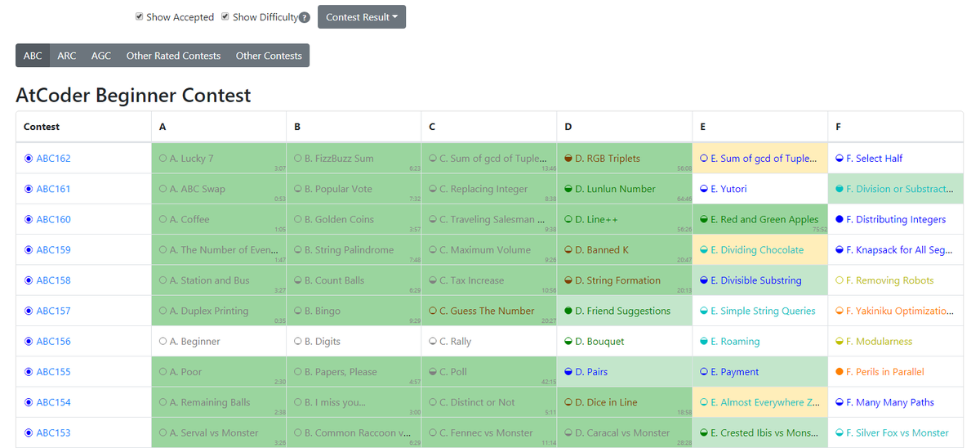Open problem F. Yakiniku Optimization
980x448 pixels.
point(899,311)
